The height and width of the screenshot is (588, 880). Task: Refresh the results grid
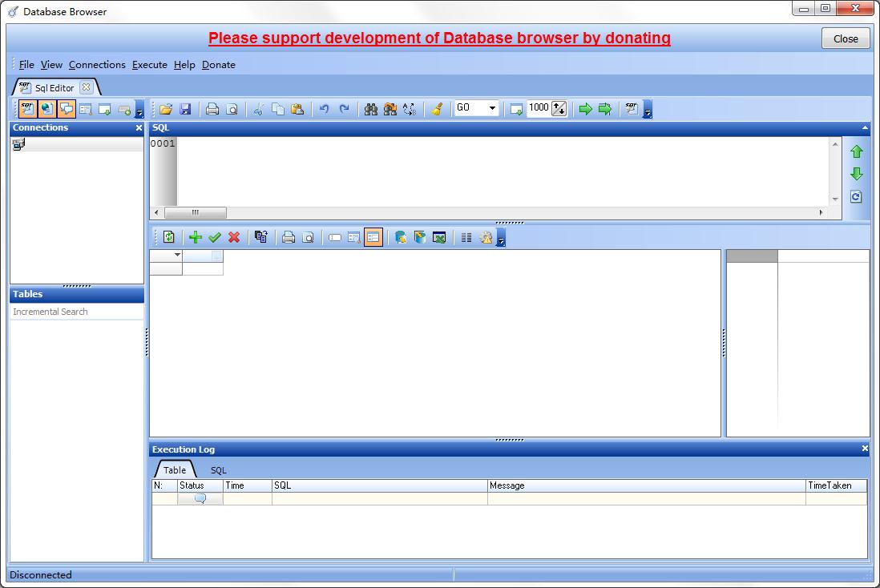tap(168, 237)
